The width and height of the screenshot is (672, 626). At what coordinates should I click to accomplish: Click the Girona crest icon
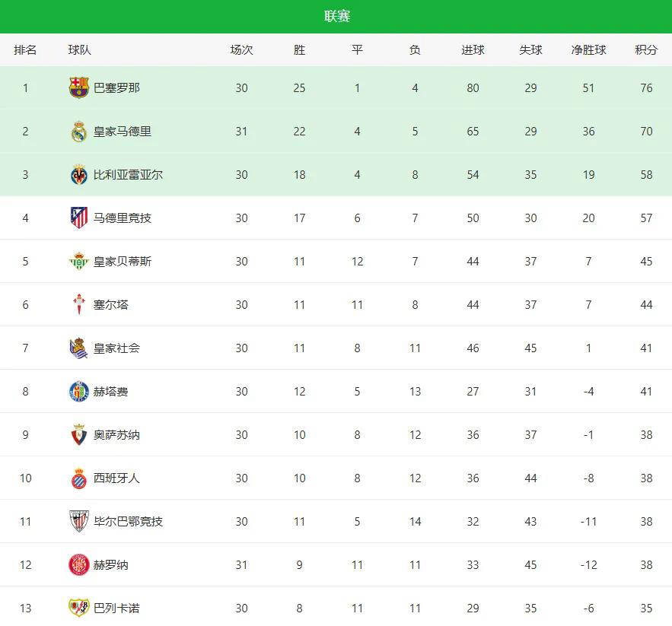79,565
